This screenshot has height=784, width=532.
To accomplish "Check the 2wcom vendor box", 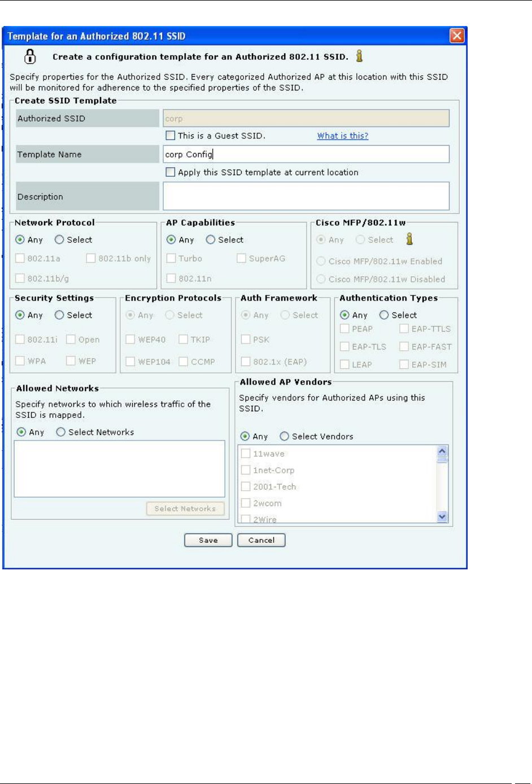I will [246, 503].
